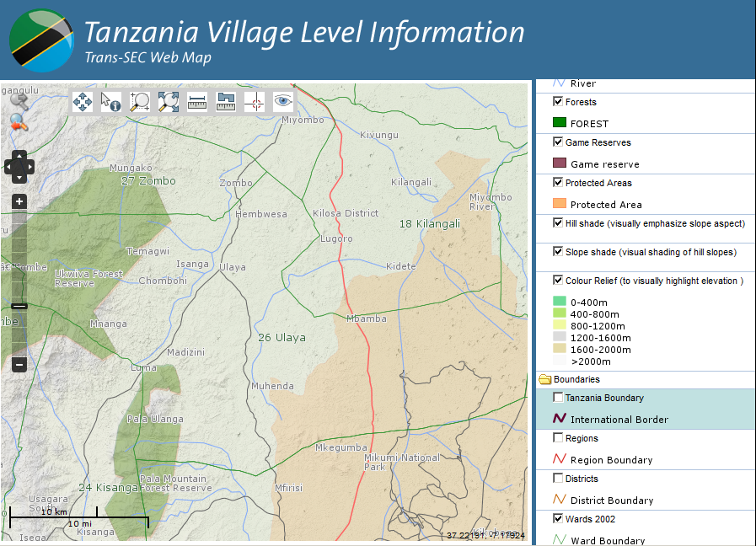Select the Wards 2002 layer label
Image resolution: width=756 pixels, height=546 pixels.
tap(590, 519)
